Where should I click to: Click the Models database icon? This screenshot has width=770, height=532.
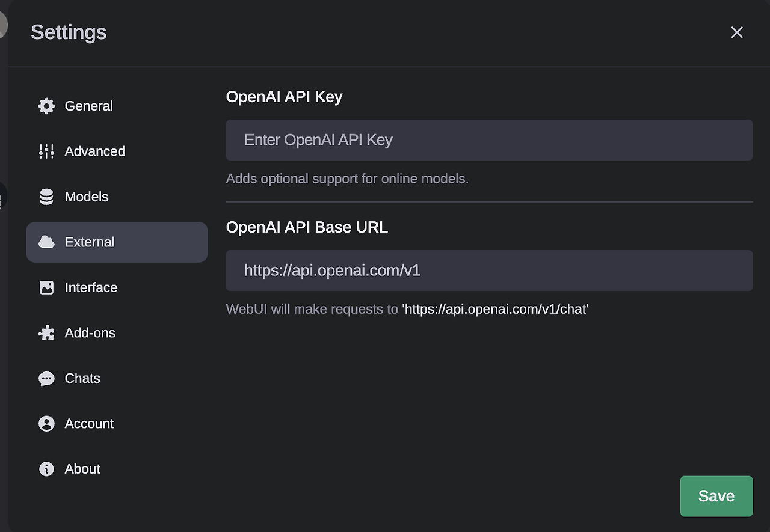coord(46,197)
